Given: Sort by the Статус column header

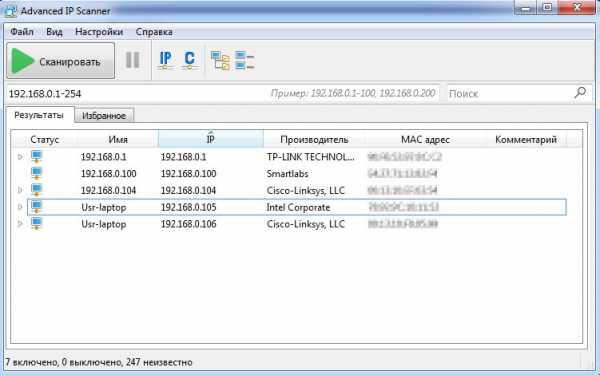Looking at the screenshot, I should coord(44,140).
